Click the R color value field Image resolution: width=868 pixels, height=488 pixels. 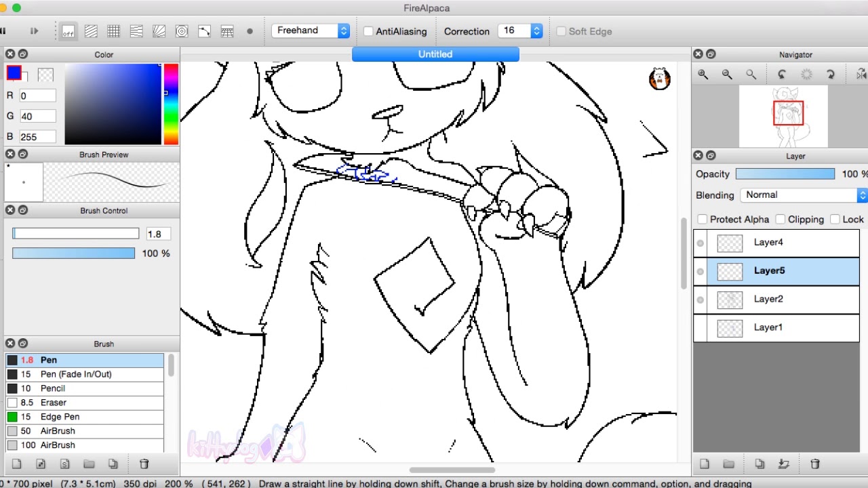pyautogui.click(x=37, y=96)
